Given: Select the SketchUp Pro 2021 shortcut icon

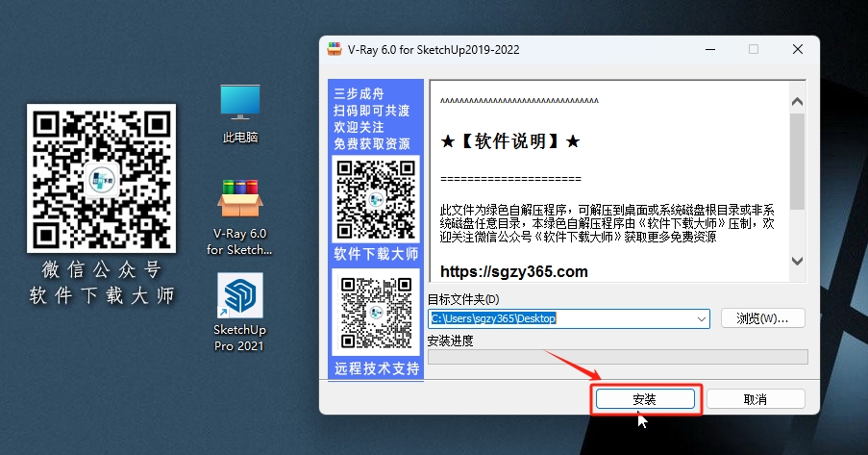Looking at the screenshot, I should coord(239,294).
